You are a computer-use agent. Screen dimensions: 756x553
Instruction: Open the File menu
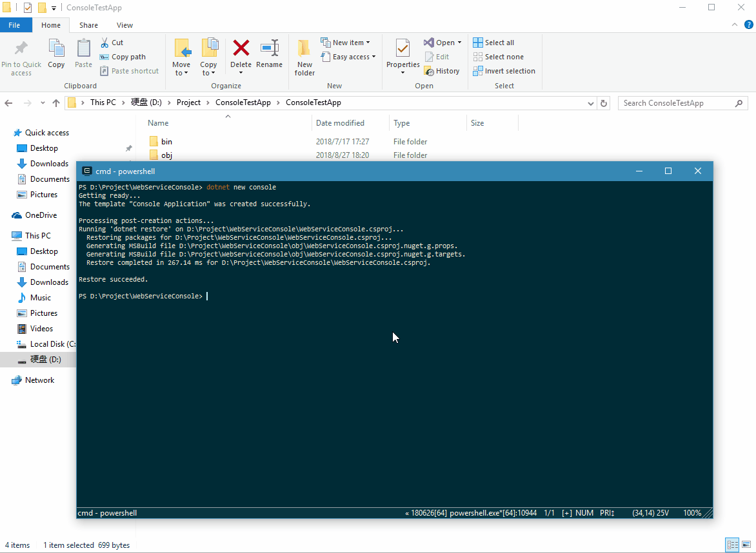pyautogui.click(x=14, y=25)
